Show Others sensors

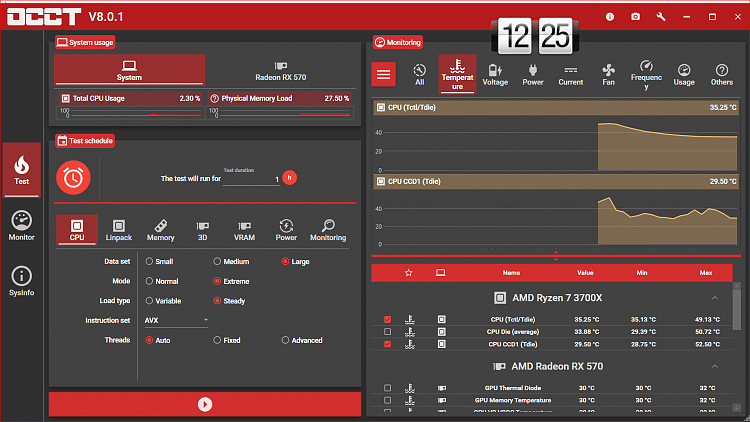click(722, 75)
